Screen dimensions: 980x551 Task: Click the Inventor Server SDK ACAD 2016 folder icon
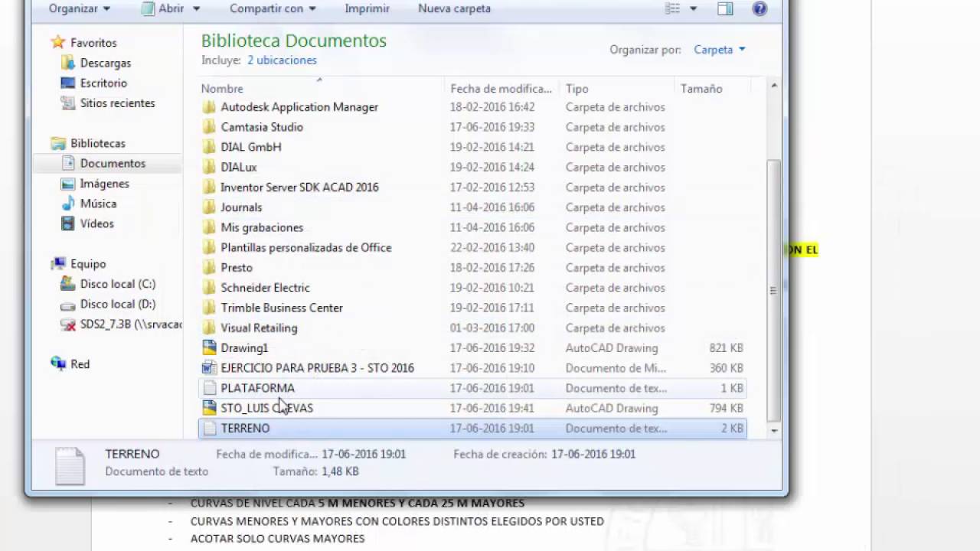[209, 187]
